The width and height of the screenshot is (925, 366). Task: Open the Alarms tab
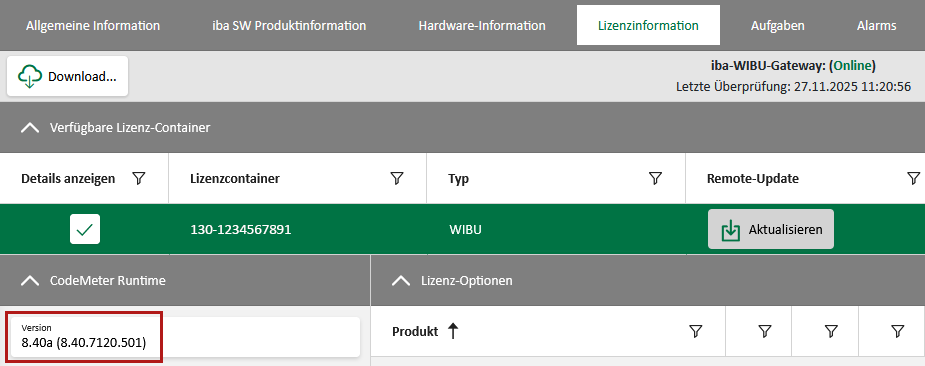(877, 26)
